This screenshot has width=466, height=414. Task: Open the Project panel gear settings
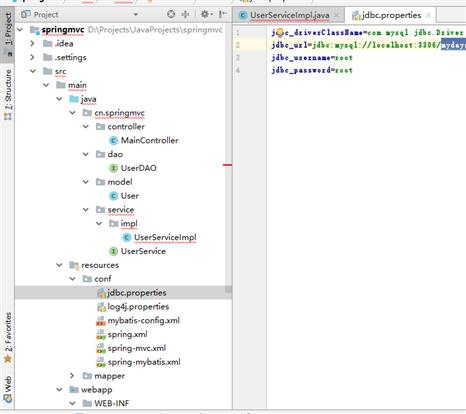205,14
